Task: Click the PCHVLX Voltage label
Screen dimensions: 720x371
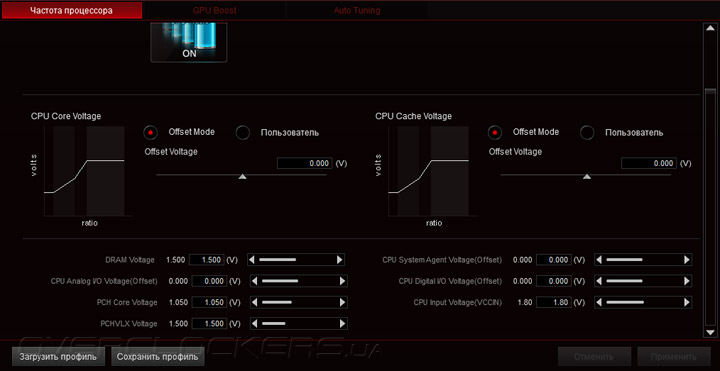Action: (x=129, y=324)
